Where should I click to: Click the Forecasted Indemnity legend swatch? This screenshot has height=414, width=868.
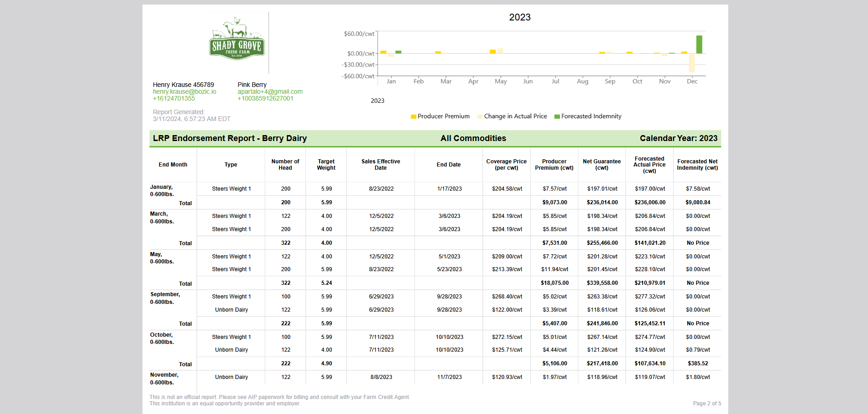[557, 116]
